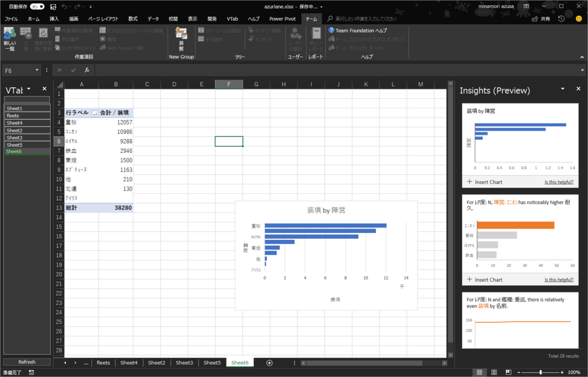Click the zoom out minus button
Image resolution: width=588 pixels, height=377 pixels.
[519, 372]
